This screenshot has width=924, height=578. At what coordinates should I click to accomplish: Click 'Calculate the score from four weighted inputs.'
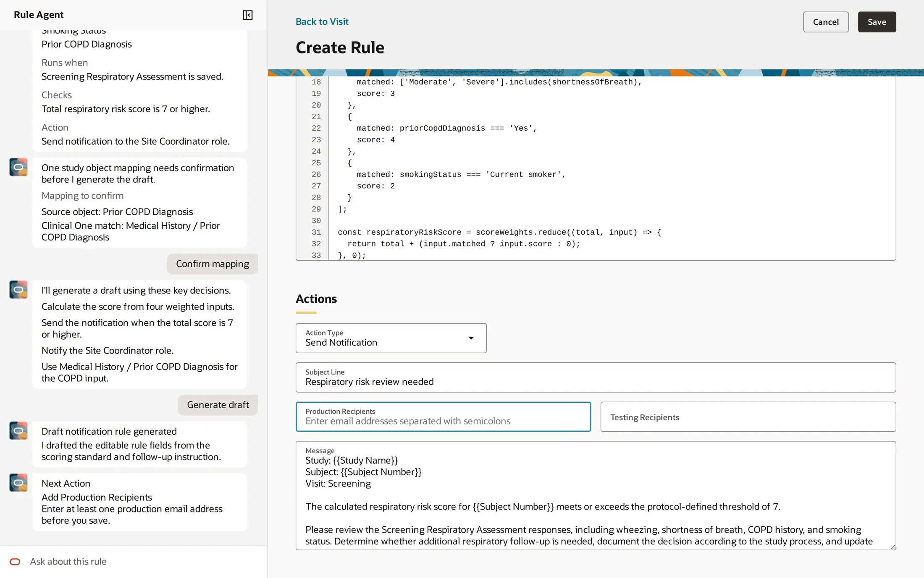[138, 307]
